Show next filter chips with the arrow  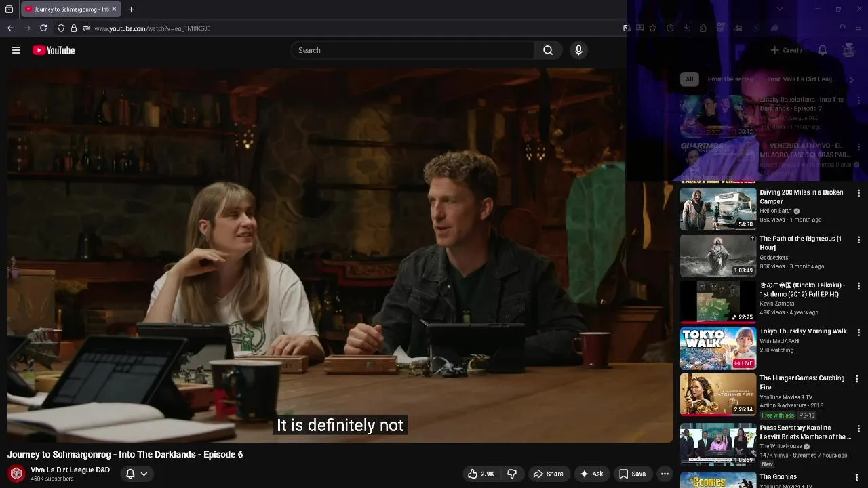(852, 79)
